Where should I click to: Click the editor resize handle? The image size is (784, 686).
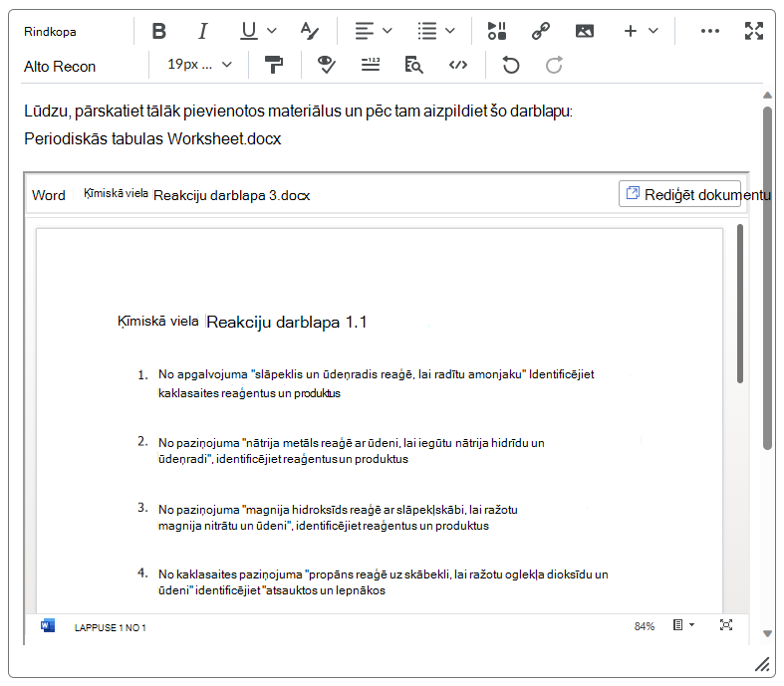[762, 664]
